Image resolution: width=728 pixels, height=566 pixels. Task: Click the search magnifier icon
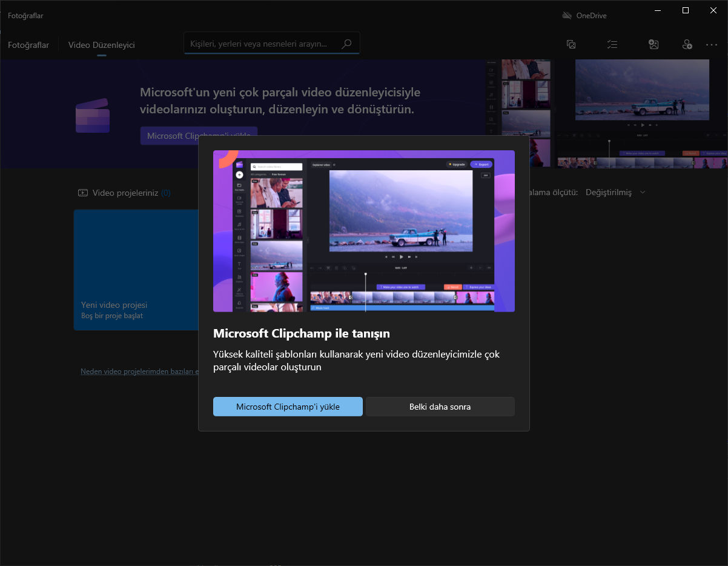tap(346, 44)
